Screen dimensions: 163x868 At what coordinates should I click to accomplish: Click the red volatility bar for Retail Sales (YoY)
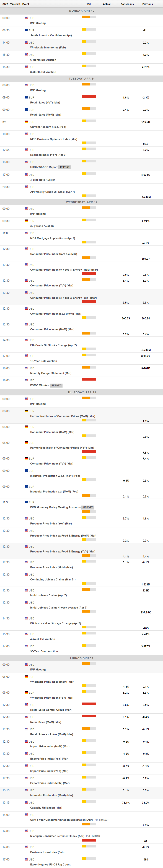coord(89,97)
